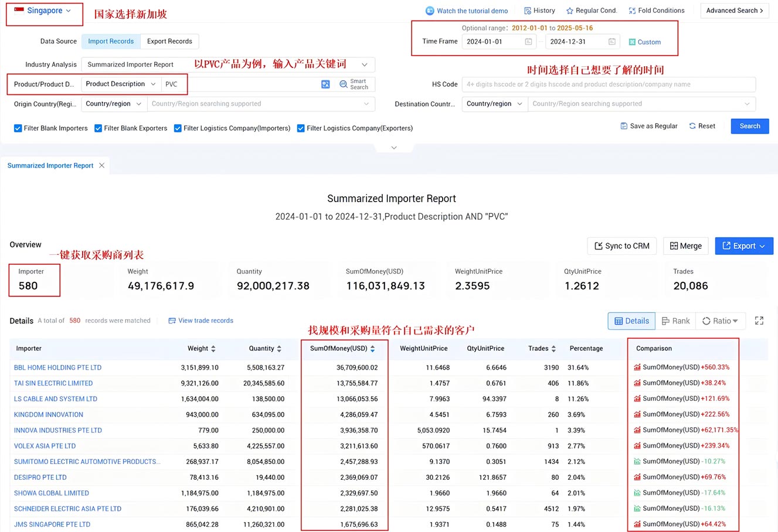Toggle Filter Blank Exporters checkbox

(98, 128)
